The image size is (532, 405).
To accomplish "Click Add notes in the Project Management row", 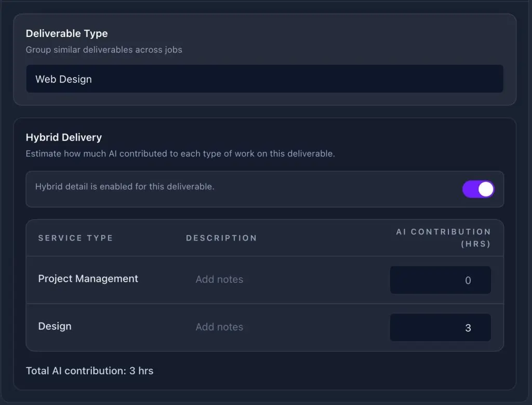I will 219,280.
